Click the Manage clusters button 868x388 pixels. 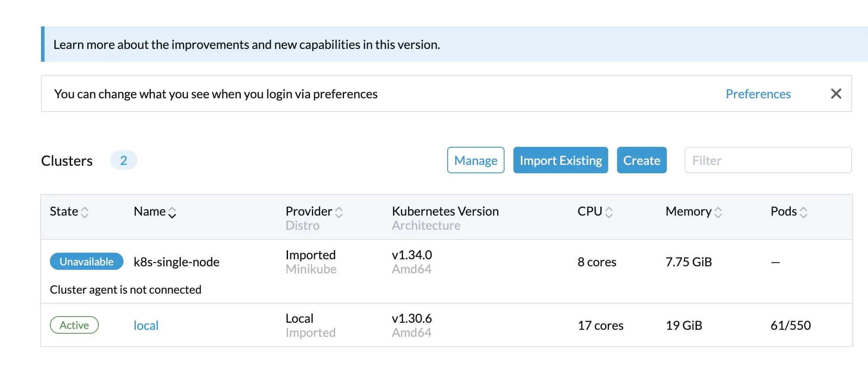475,160
